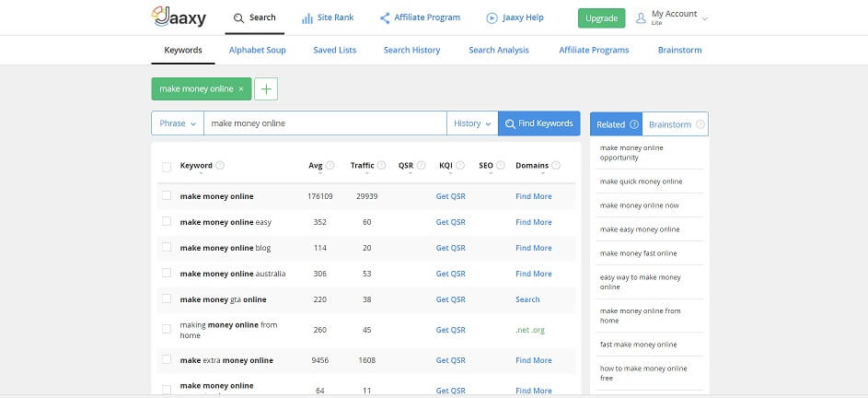
Task: Switch to the Search History tab
Action: point(411,50)
